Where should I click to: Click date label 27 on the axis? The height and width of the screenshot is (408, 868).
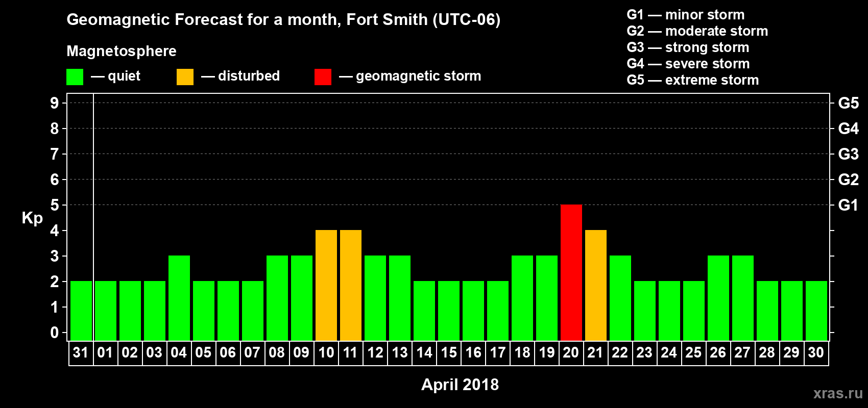742,352
